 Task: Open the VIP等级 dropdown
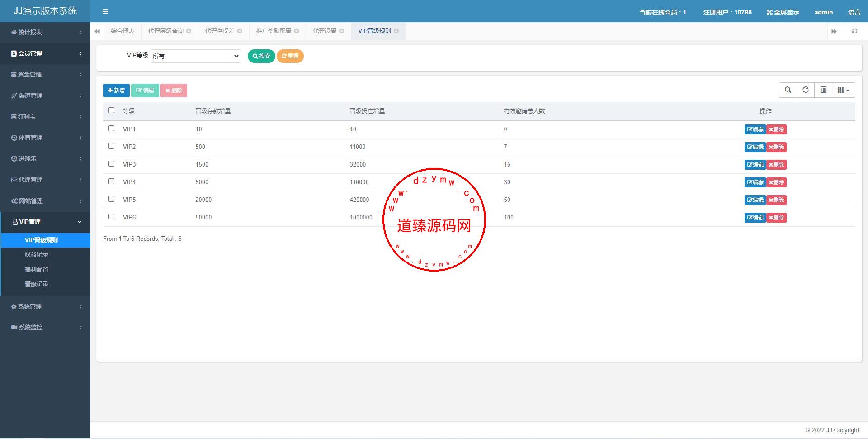(x=196, y=56)
